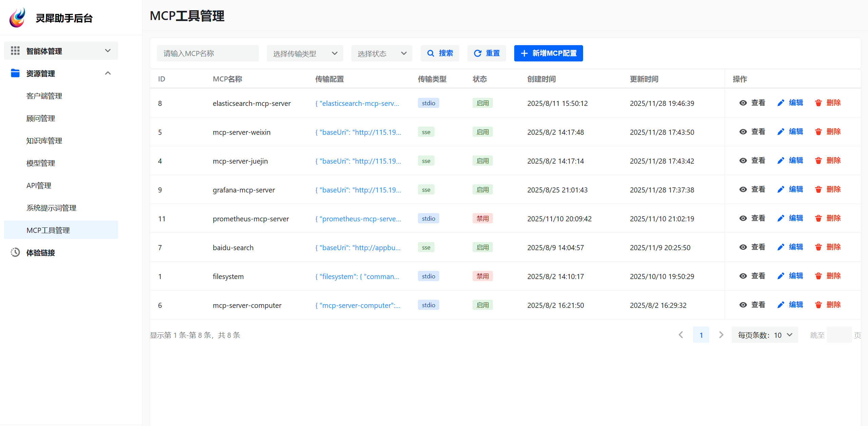Click 禁用 status tag of prometheus-mcp-server

pos(482,219)
